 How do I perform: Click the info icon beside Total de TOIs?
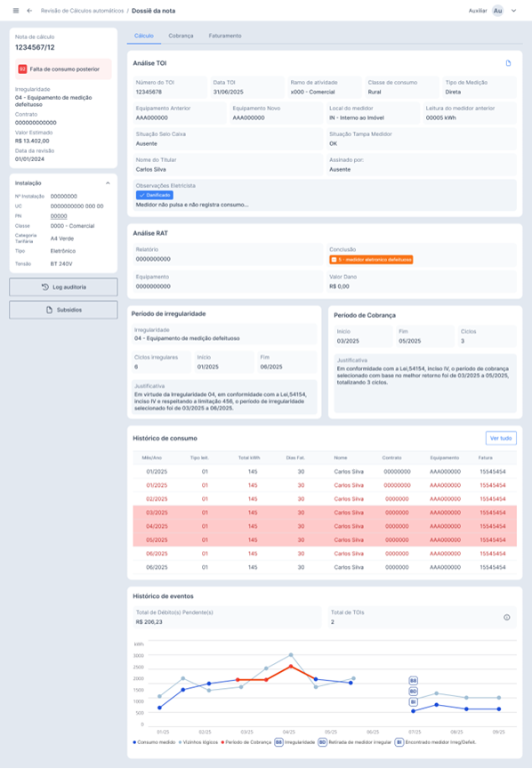[506, 618]
